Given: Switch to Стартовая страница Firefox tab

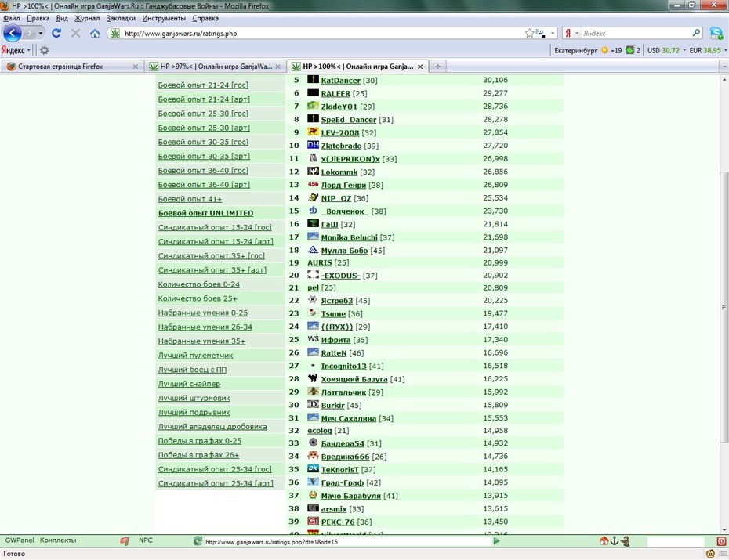Looking at the screenshot, I should point(72,67).
